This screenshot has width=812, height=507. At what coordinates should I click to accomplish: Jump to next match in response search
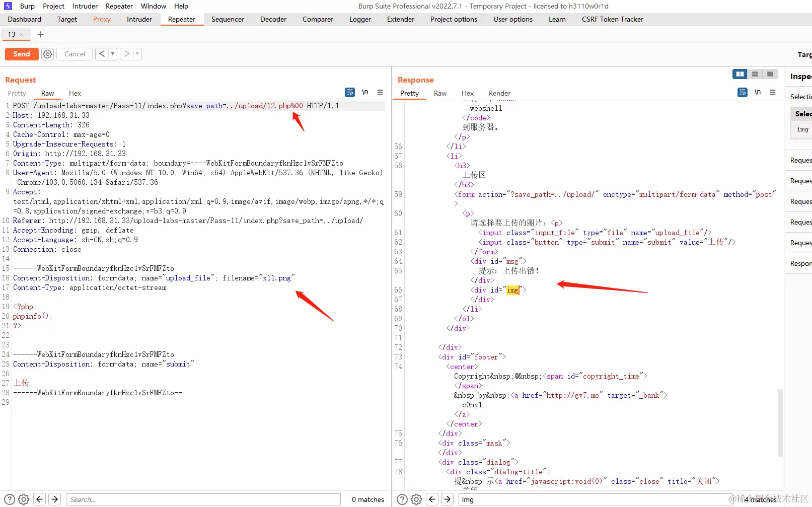pyautogui.click(x=448, y=499)
